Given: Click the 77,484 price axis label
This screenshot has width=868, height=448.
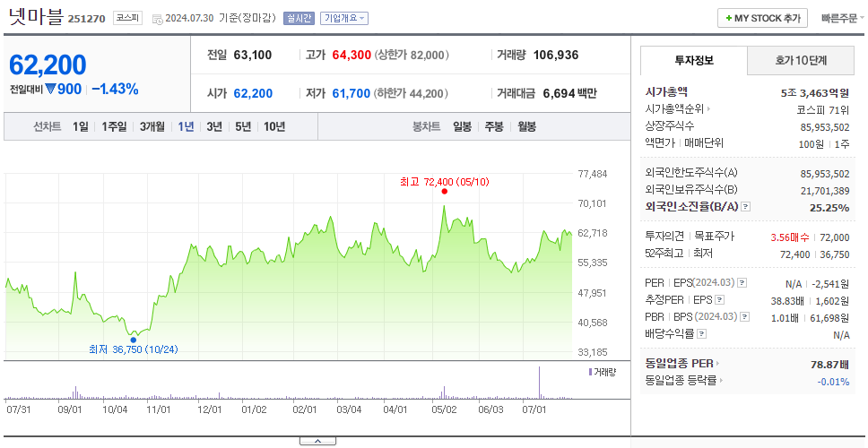Looking at the screenshot, I should [593, 174].
